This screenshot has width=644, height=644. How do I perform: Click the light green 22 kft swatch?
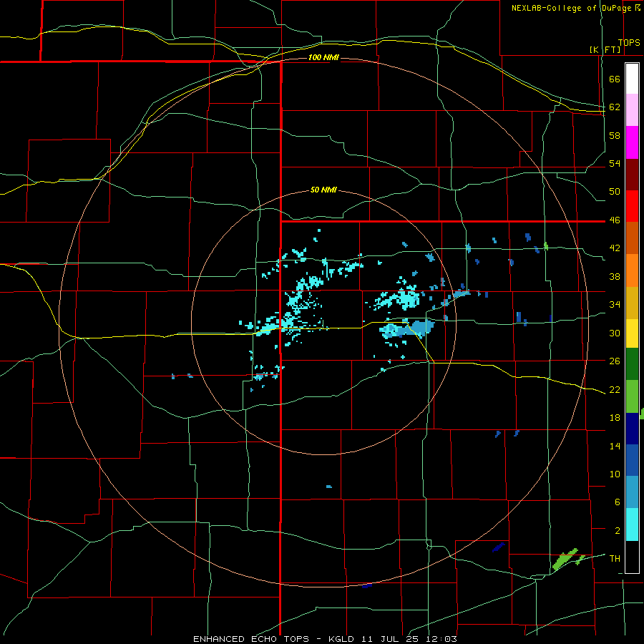click(632, 396)
